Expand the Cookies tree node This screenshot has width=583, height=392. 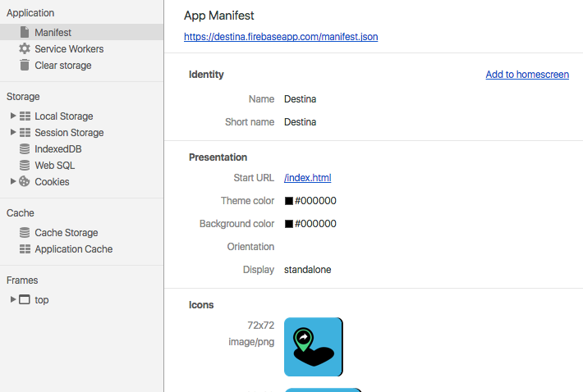click(13, 181)
